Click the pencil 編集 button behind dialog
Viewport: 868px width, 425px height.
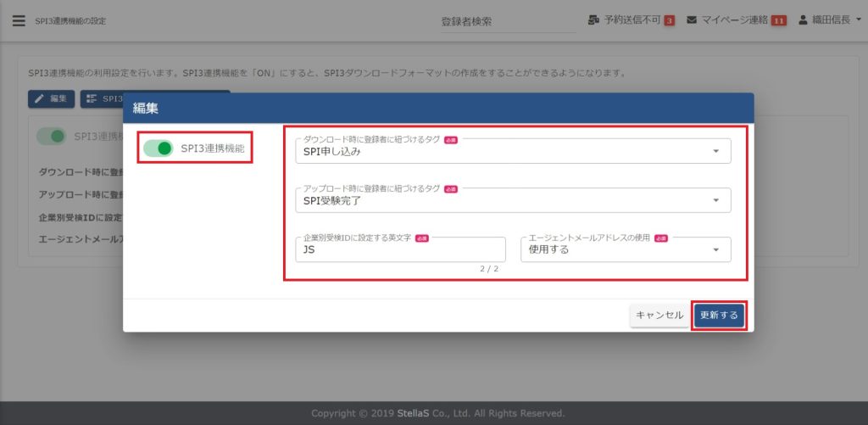pos(51,99)
